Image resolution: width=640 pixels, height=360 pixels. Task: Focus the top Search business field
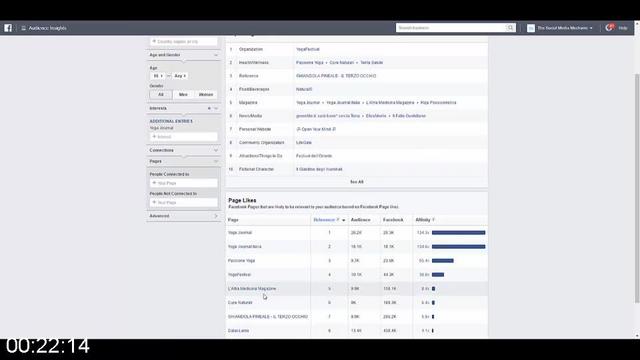click(x=451, y=28)
